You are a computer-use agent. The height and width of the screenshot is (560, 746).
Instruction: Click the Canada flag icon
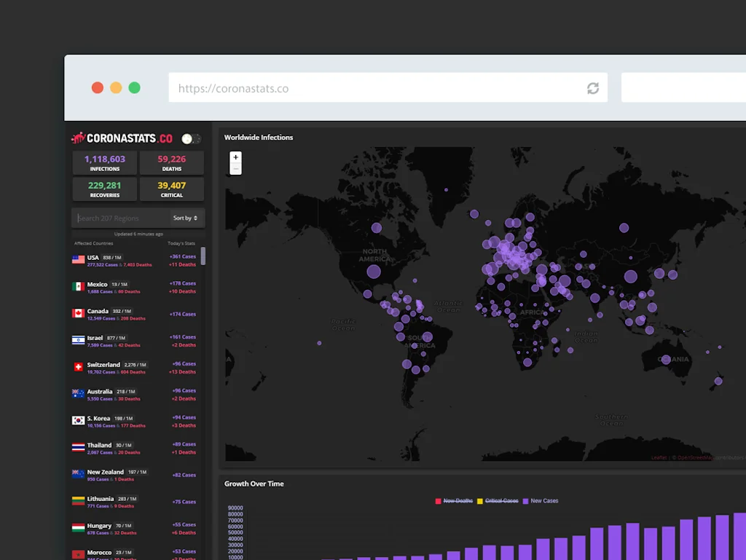click(x=78, y=313)
